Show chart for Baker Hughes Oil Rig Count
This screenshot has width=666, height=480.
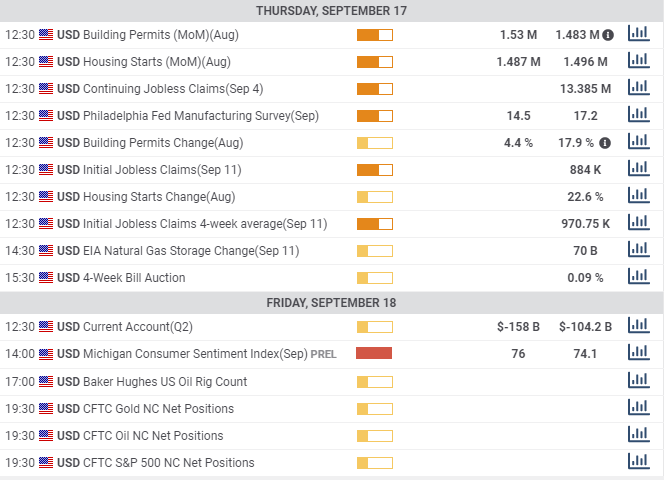[639, 381]
